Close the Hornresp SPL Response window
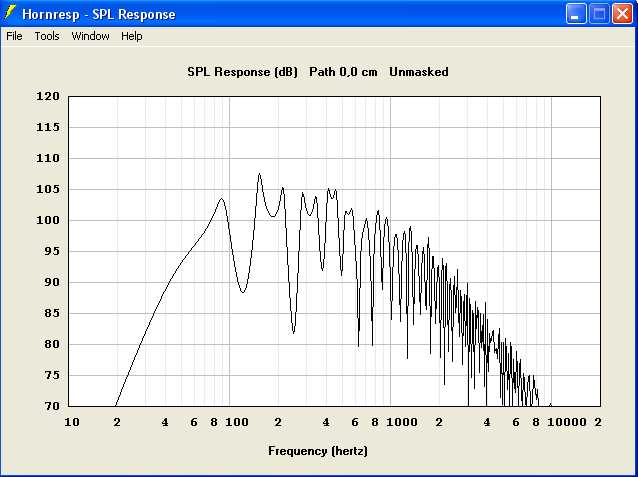 point(623,14)
